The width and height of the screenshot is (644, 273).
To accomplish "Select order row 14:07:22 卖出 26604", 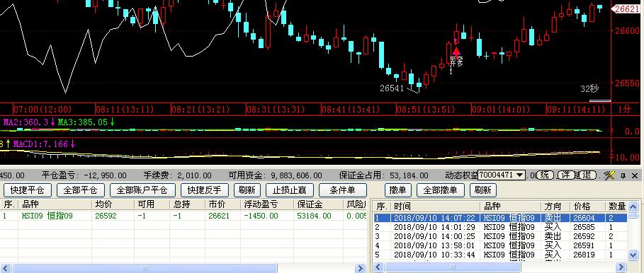I will tap(500, 218).
